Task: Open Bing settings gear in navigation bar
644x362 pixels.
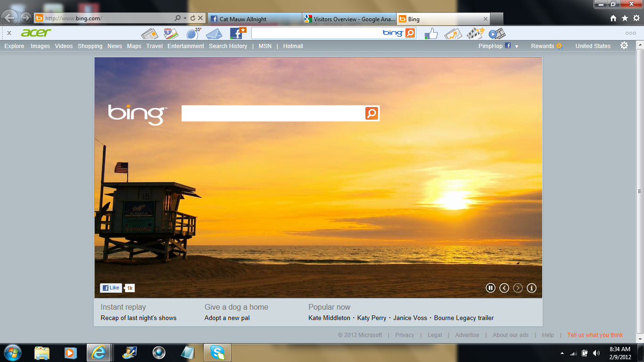Action: (x=624, y=46)
